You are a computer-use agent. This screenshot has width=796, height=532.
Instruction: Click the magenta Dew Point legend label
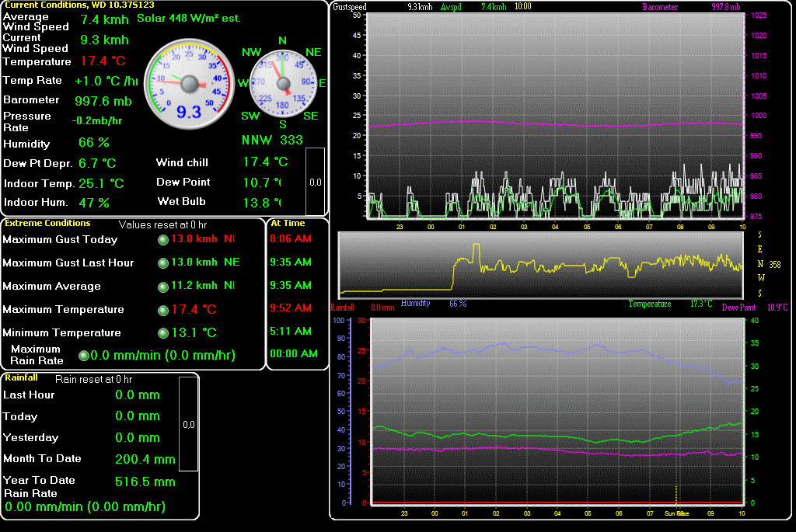coord(738,308)
